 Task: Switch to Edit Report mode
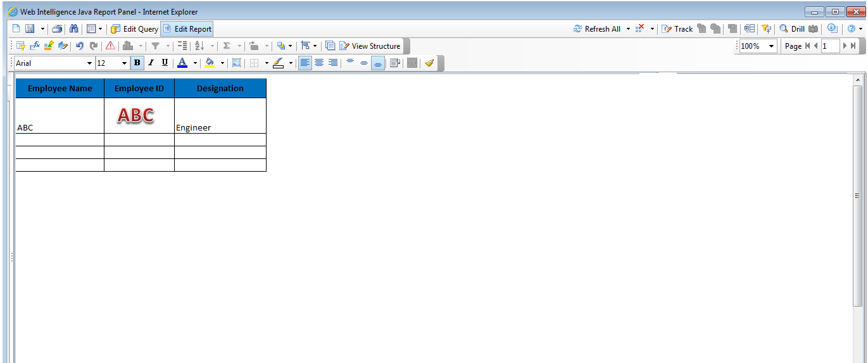point(187,29)
